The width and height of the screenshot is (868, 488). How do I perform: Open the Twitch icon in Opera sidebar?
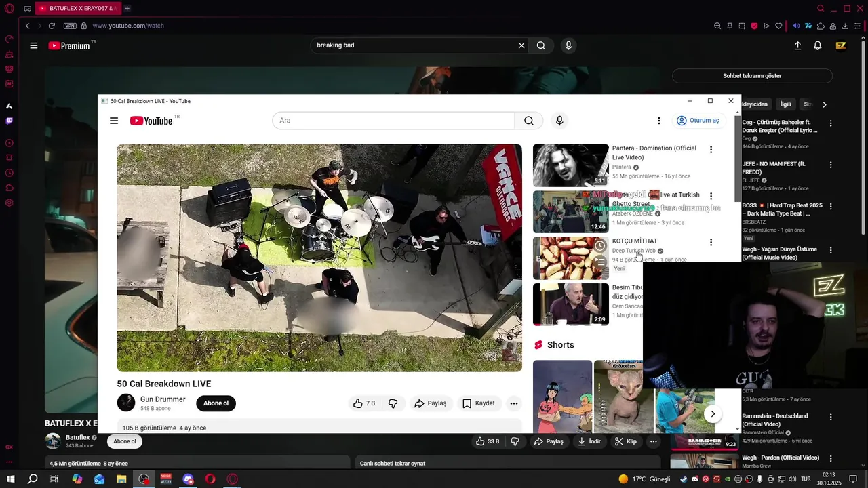point(9,121)
